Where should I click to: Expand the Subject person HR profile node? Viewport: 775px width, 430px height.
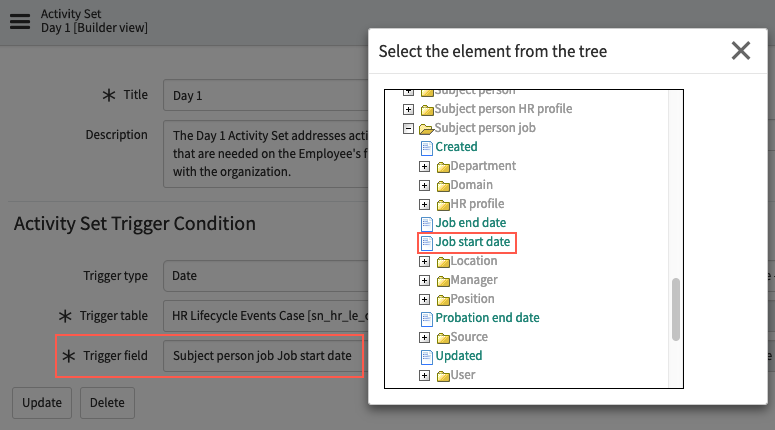408,109
